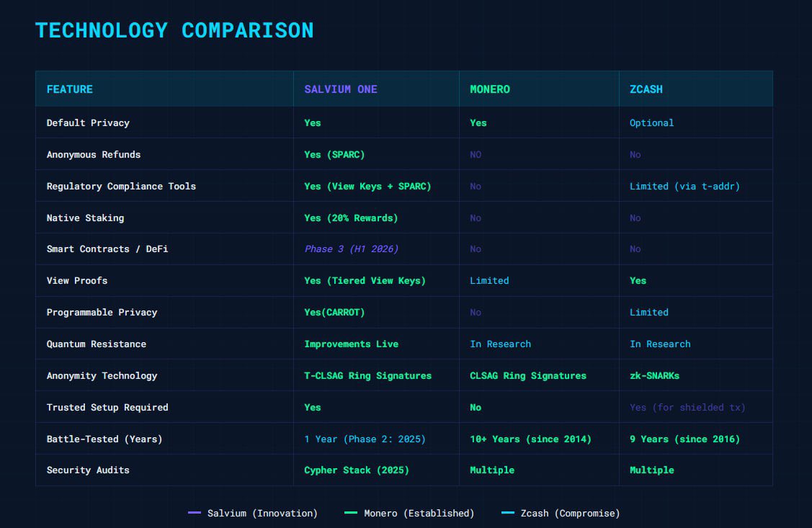
Task: Click the purple Salvium legend swatch
Action: point(195,512)
